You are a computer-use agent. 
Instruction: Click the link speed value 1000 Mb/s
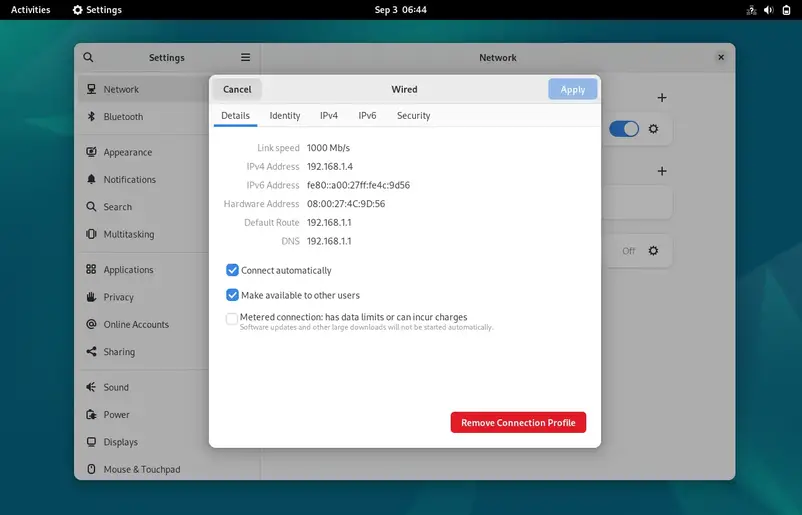[x=328, y=148]
